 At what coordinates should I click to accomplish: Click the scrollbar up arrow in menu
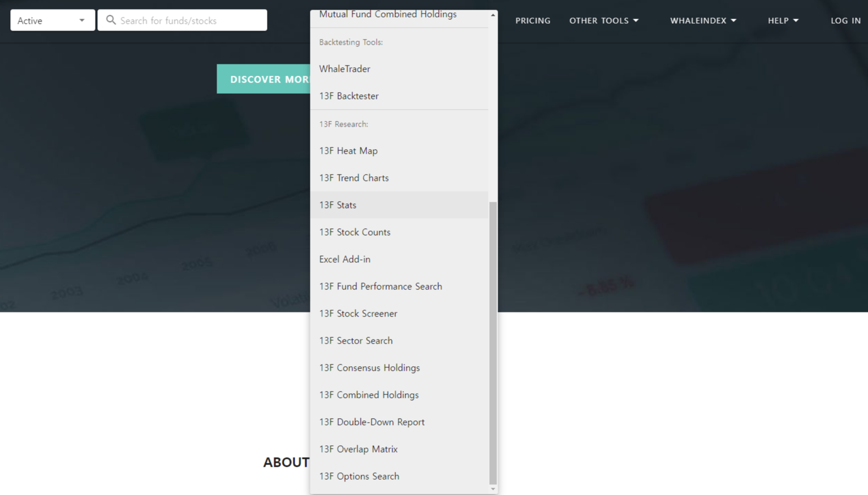point(493,15)
